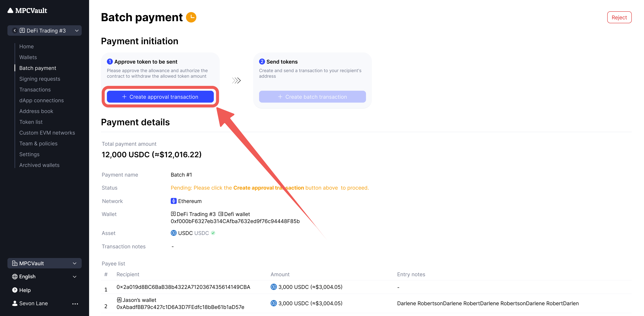Expand the DeFi Trading #3 vault dropdown

(77, 30)
